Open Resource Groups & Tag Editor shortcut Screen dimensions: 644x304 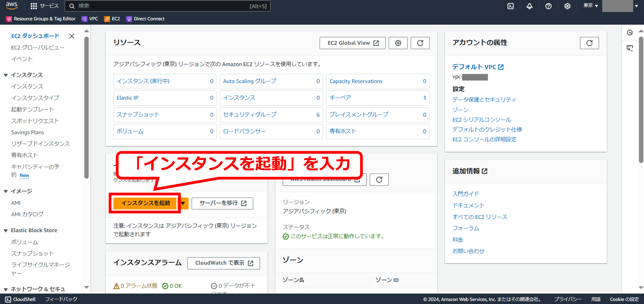41,19
